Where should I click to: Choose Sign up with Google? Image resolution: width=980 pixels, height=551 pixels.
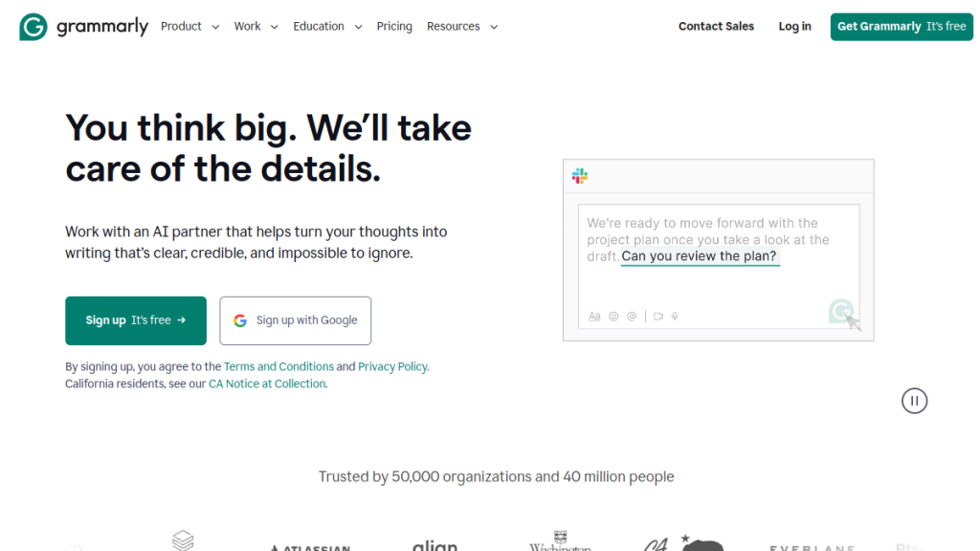click(296, 320)
